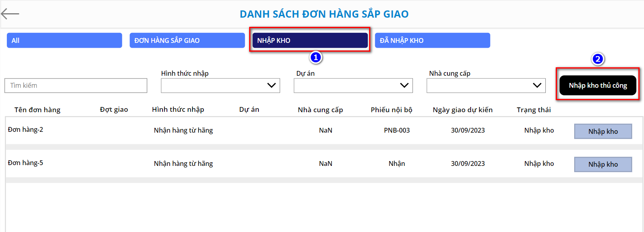Click the Trạng thái column header
Screen dimensions: 644x232
click(533, 110)
